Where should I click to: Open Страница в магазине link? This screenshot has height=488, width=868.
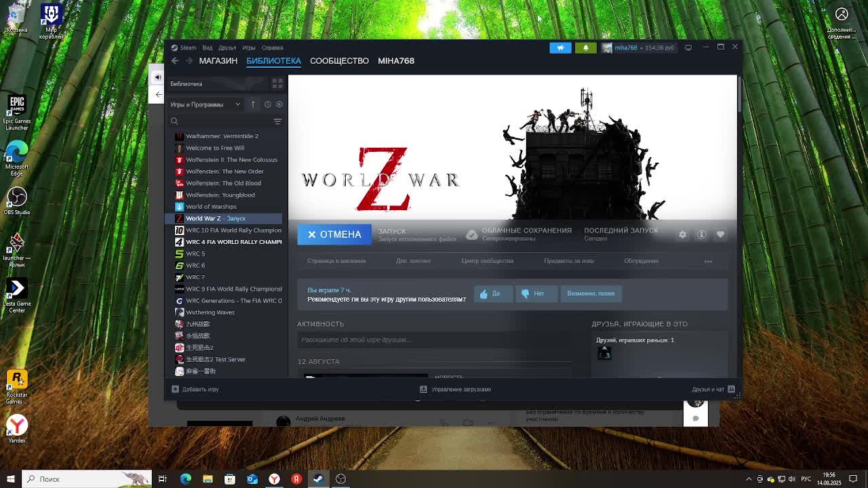336,261
